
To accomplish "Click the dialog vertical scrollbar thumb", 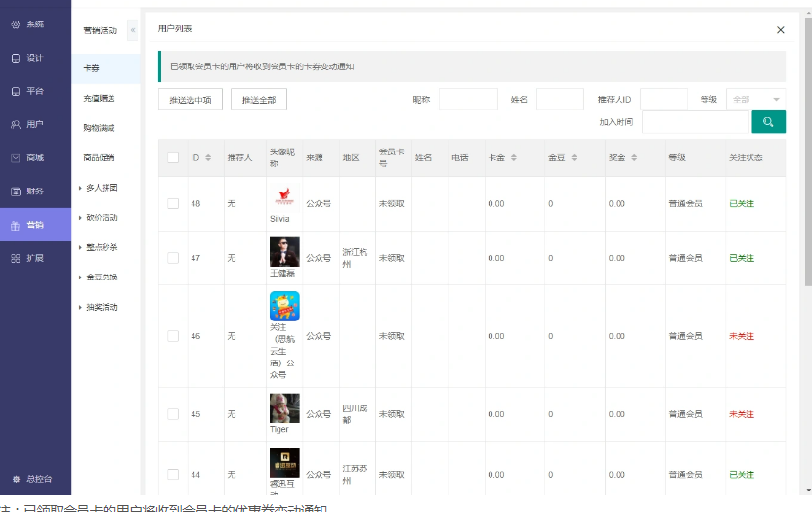I will point(808,151).
